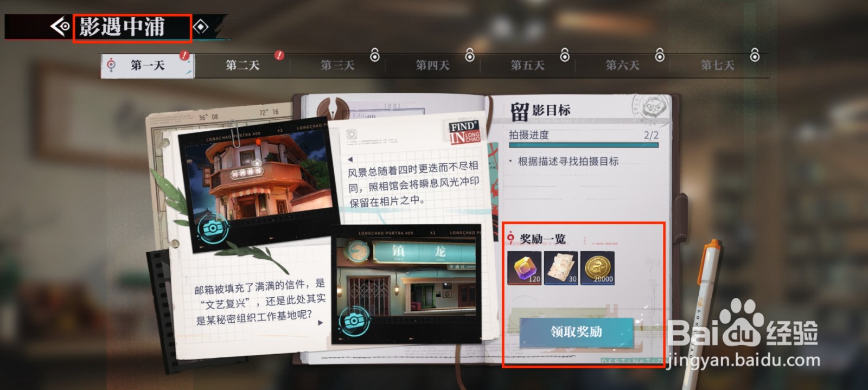This screenshot has height=390, width=868.
Task: Inspect the gold coin reward with 20000
Action: tap(597, 267)
